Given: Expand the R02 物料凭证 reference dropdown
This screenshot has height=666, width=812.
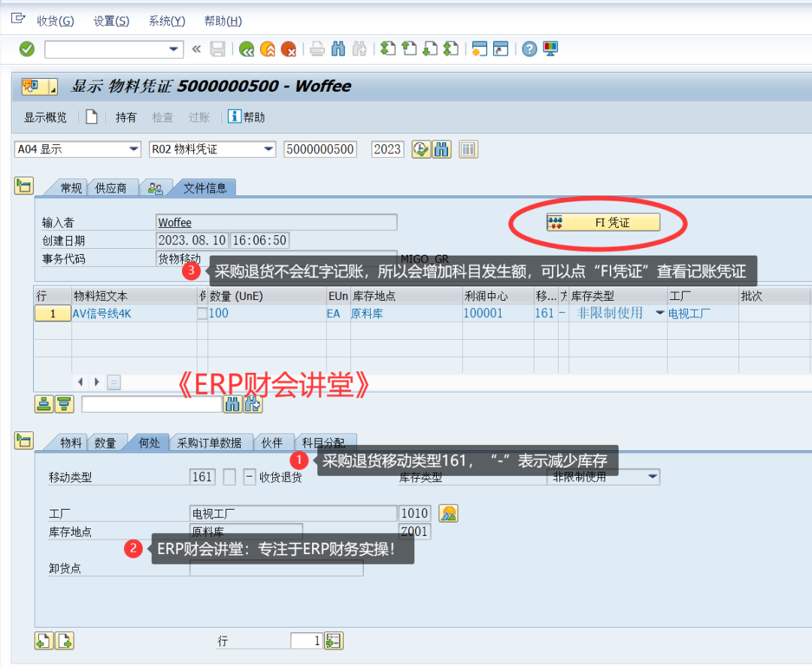Looking at the screenshot, I should pos(269,149).
